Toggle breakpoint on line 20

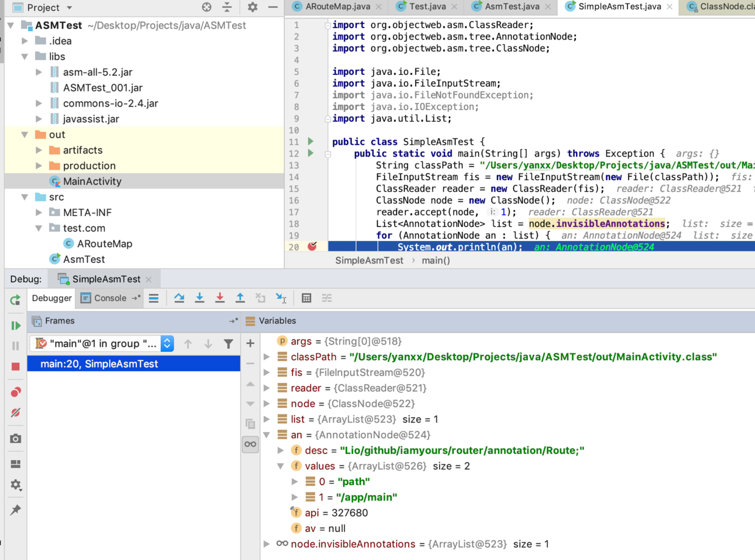(312, 247)
